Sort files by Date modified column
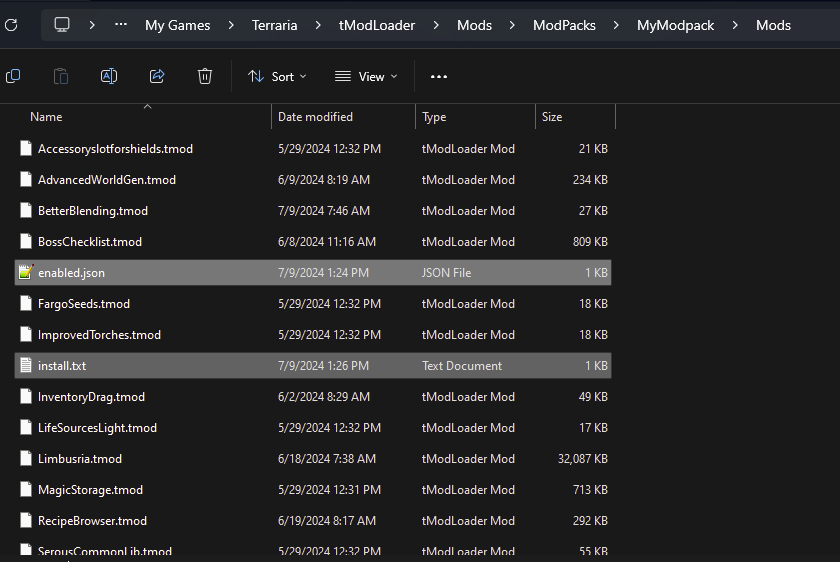Screen dimensions: 840x562 point(315,117)
